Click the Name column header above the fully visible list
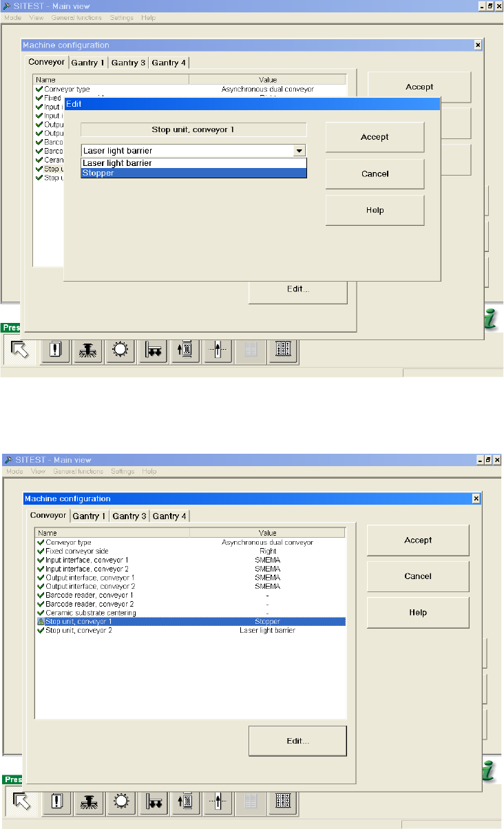 coord(112,533)
